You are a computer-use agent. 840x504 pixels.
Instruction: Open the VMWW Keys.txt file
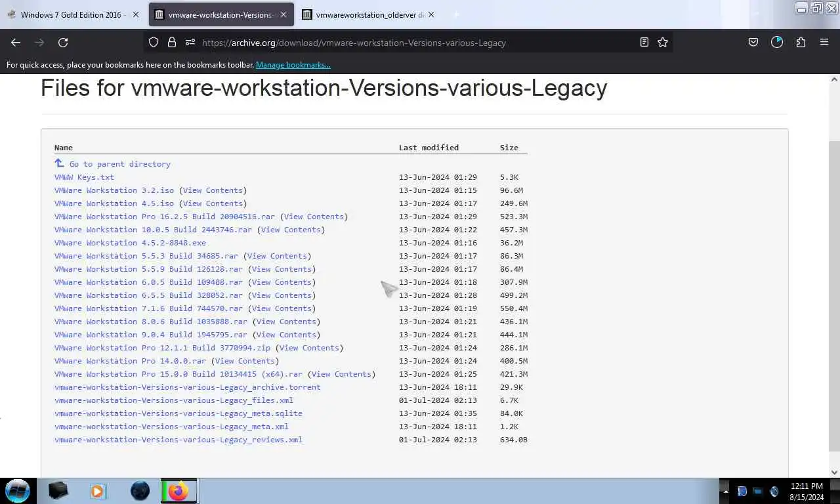pos(84,177)
